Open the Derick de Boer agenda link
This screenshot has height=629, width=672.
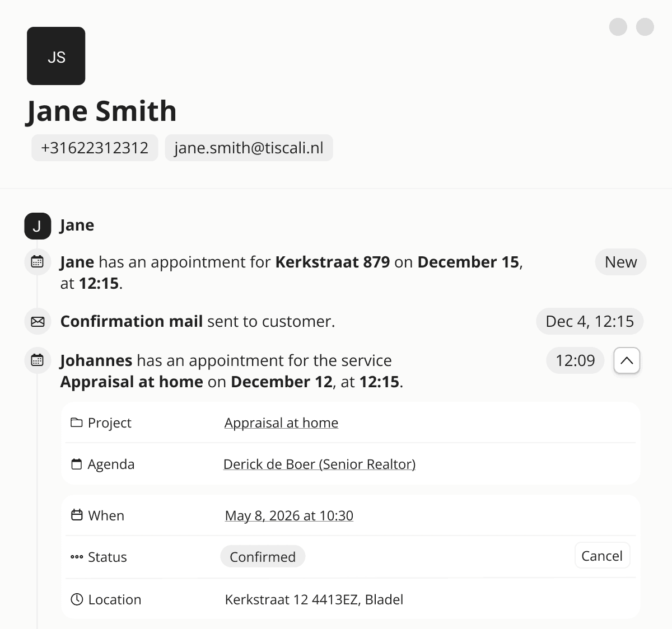pos(319,464)
